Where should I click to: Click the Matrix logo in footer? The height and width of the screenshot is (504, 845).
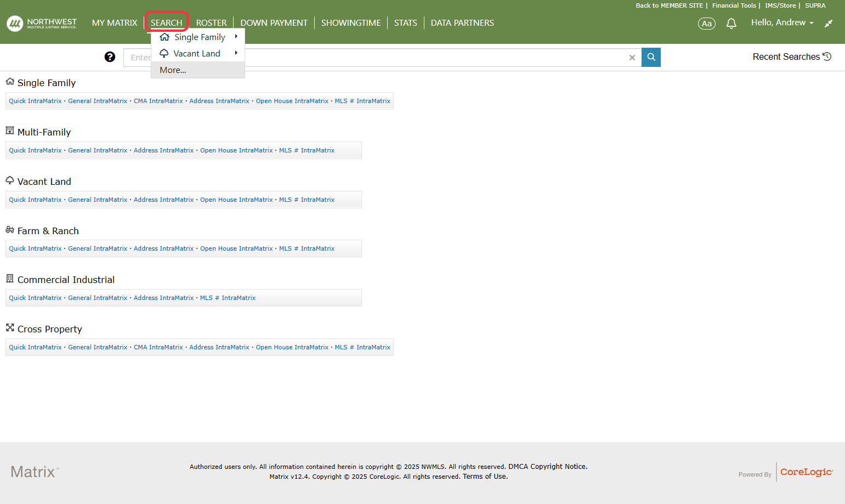pyautogui.click(x=35, y=472)
